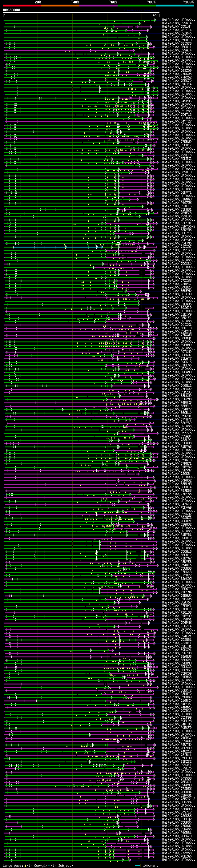Click the cyan ~100% identity legend segment
This screenshot has height=868, width=197.
175,6
